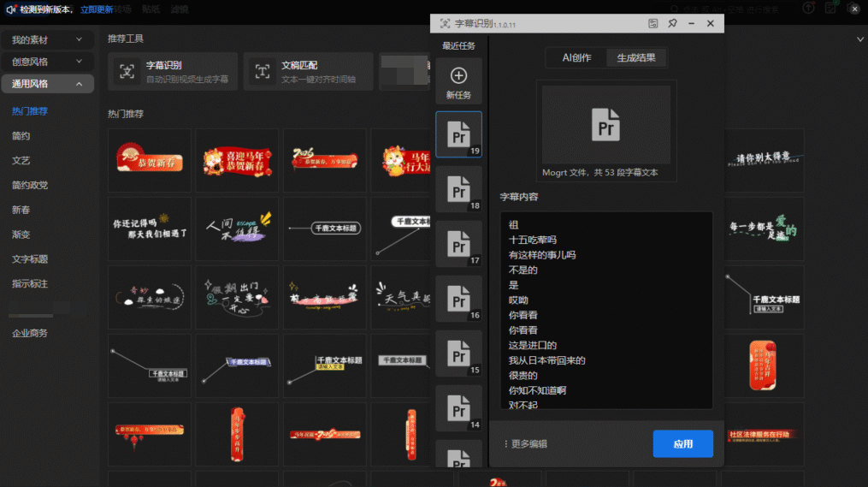Collapse panel with chevron at far right

[859, 39]
